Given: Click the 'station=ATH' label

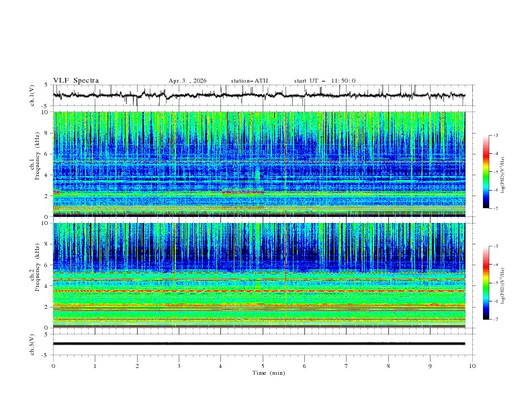Looking at the screenshot, I should (x=249, y=81).
